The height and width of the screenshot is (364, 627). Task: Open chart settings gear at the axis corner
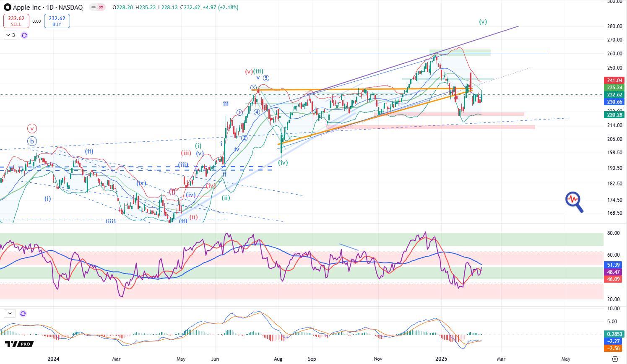click(x=615, y=359)
